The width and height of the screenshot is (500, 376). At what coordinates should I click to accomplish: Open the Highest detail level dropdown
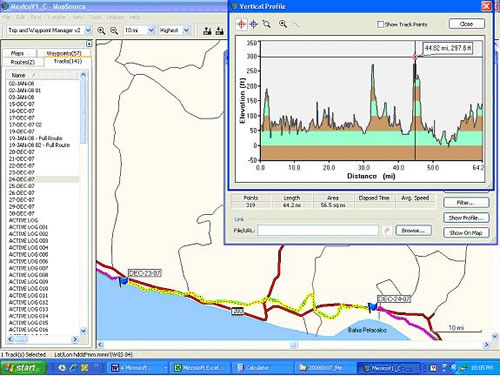point(186,30)
